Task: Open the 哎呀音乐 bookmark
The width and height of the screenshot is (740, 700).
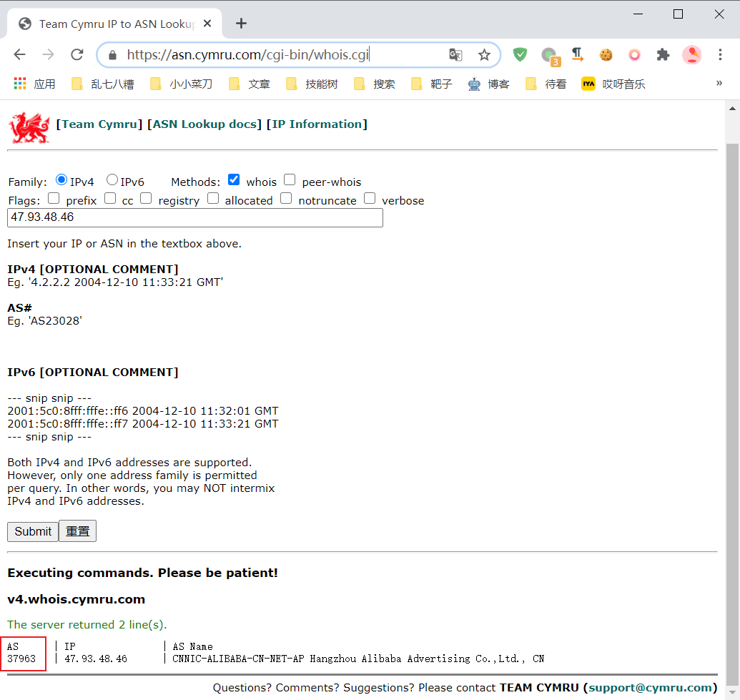Action: (613, 84)
